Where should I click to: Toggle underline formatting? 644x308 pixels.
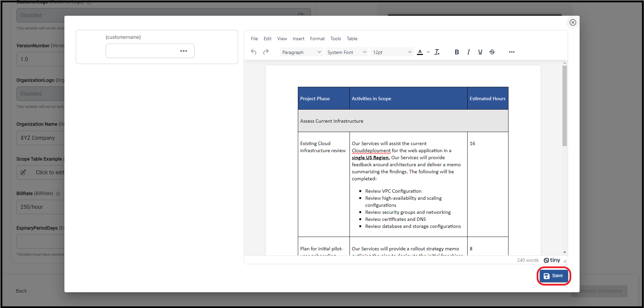pyautogui.click(x=480, y=52)
